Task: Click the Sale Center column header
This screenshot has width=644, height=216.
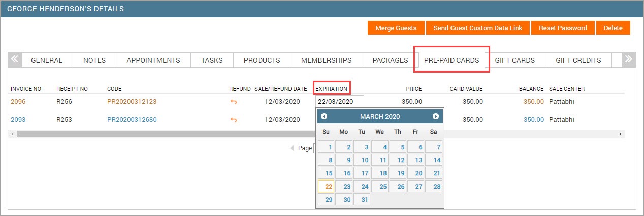Action: (x=567, y=89)
